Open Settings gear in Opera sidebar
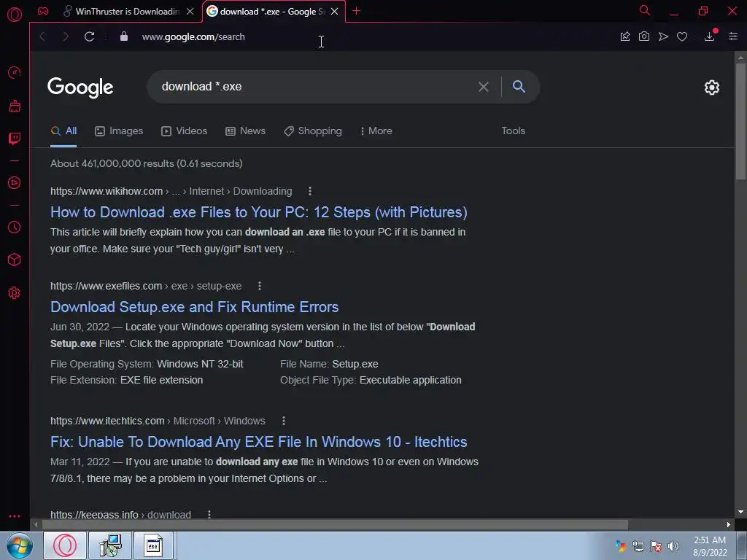747x560 pixels. click(15, 293)
